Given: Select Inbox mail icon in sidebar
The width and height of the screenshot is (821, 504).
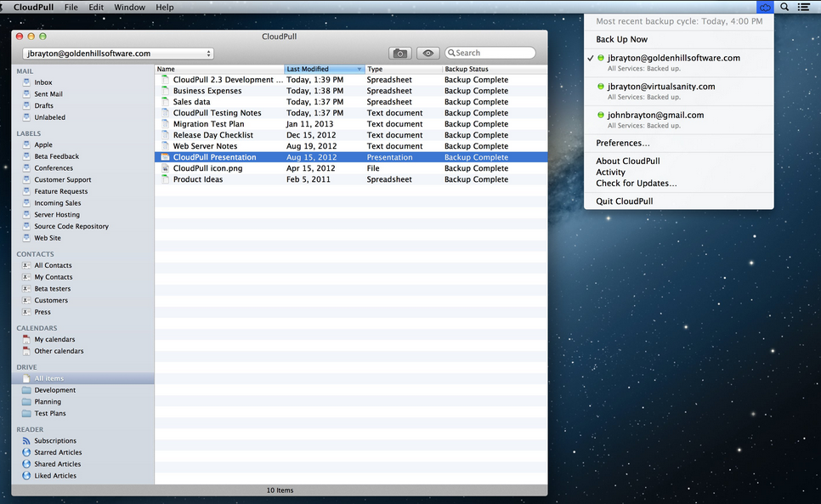Looking at the screenshot, I should pos(26,82).
